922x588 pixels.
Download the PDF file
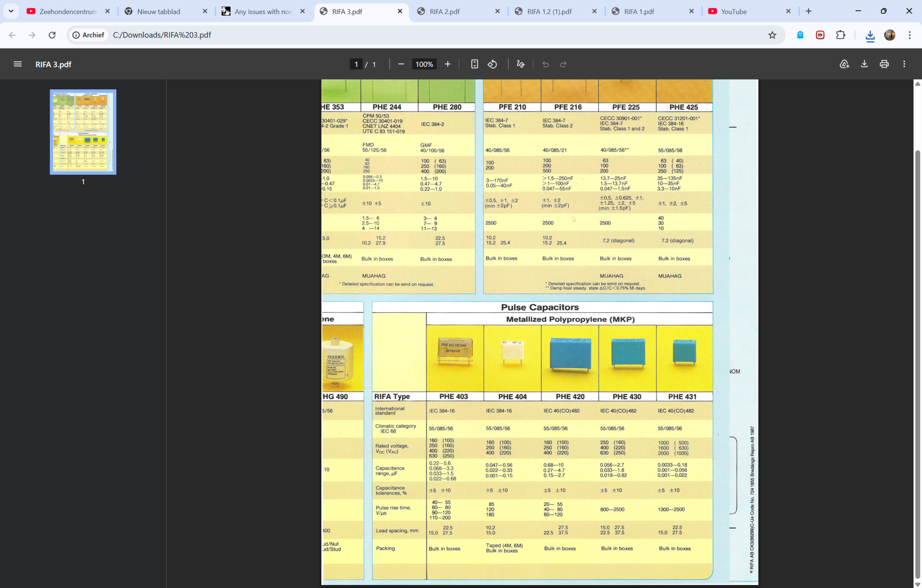pyautogui.click(x=864, y=64)
